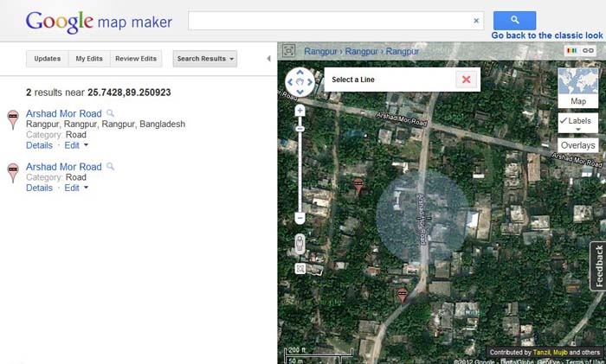606x364 pixels.
Task: Open second Arshad Mor Road result link
Action: (x=64, y=167)
